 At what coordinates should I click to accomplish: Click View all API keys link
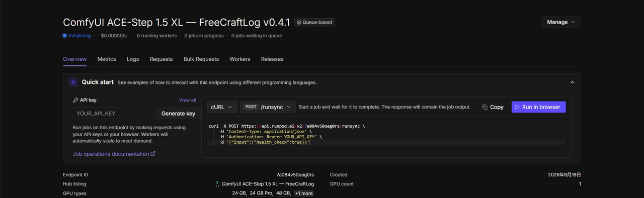[x=188, y=100]
